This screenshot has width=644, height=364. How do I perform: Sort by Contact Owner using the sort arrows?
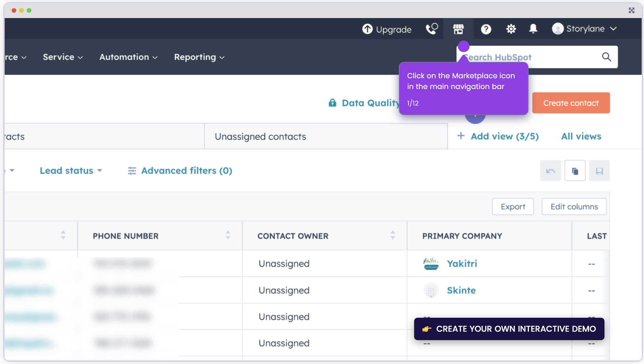393,236
